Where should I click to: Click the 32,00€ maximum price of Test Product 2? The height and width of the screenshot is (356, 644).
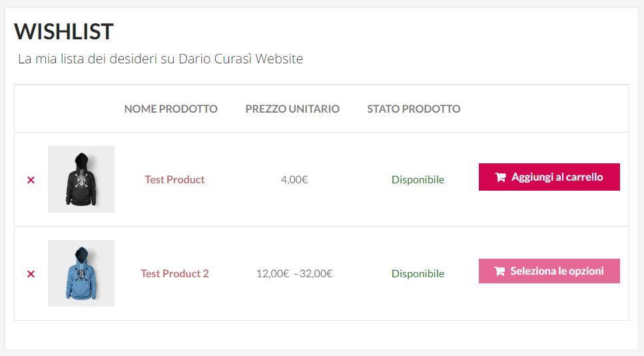click(x=315, y=273)
